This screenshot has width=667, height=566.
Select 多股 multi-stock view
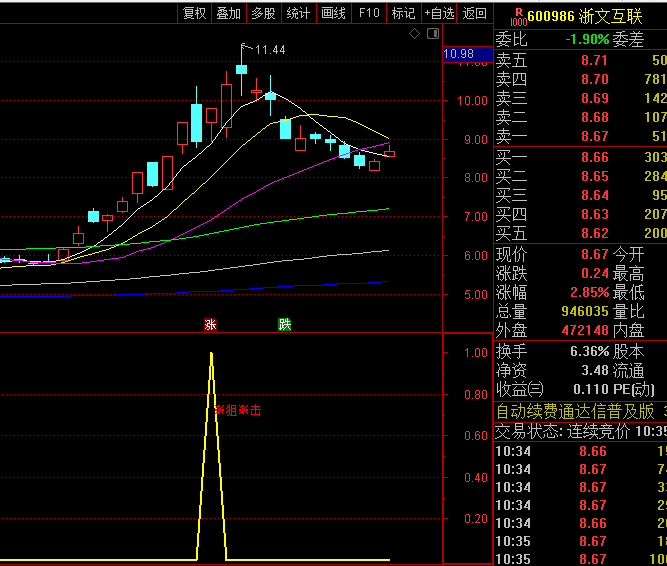pyautogui.click(x=263, y=13)
